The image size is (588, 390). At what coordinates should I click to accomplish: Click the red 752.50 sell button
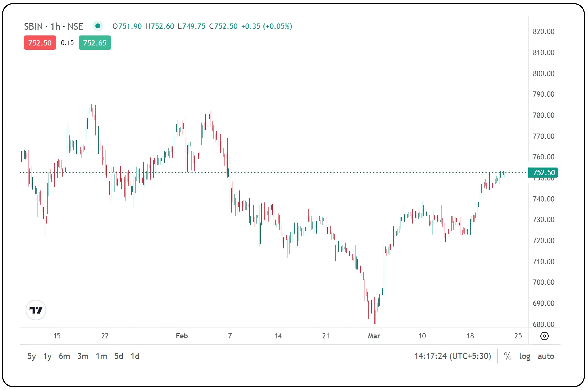pos(40,42)
